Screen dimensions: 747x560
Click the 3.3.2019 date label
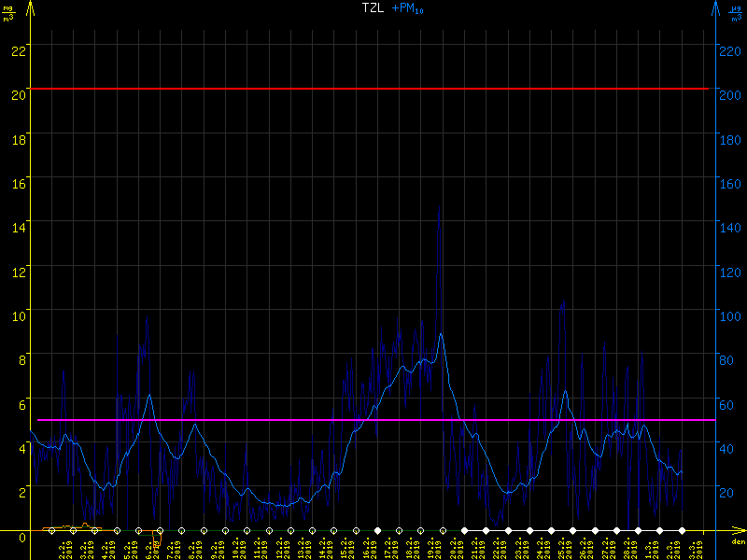pos(700,546)
